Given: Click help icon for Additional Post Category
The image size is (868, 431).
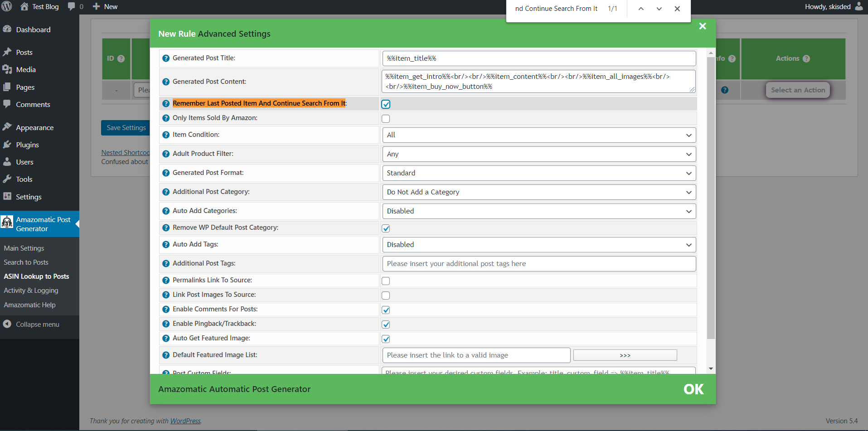Looking at the screenshot, I should point(166,192).
